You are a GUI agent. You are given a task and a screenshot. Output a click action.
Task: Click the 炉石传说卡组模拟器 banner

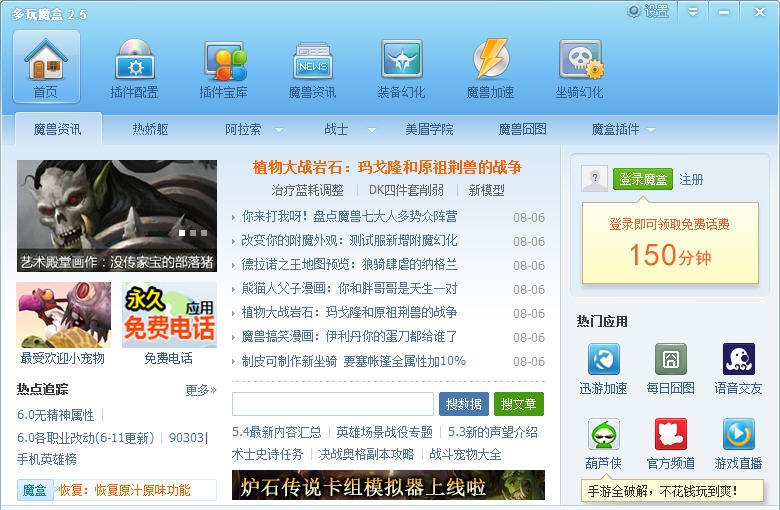[x=389, y=485]
